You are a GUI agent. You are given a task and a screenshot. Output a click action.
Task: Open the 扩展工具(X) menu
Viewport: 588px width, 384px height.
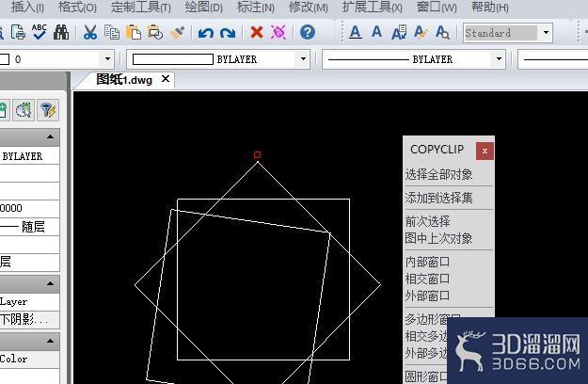pyautogui.click(x=372, y=8)
